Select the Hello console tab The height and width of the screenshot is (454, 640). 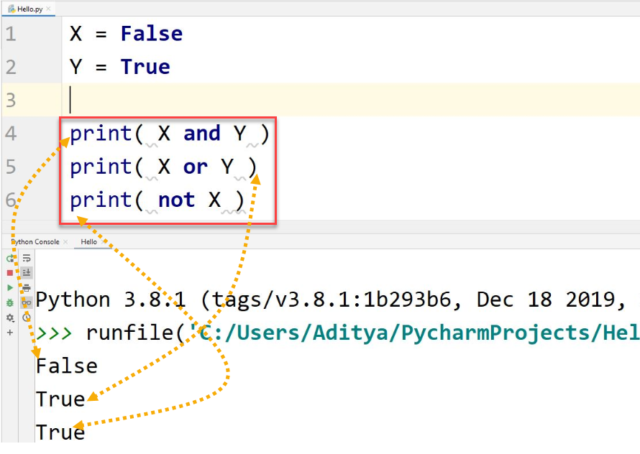(x=89, y=242)
